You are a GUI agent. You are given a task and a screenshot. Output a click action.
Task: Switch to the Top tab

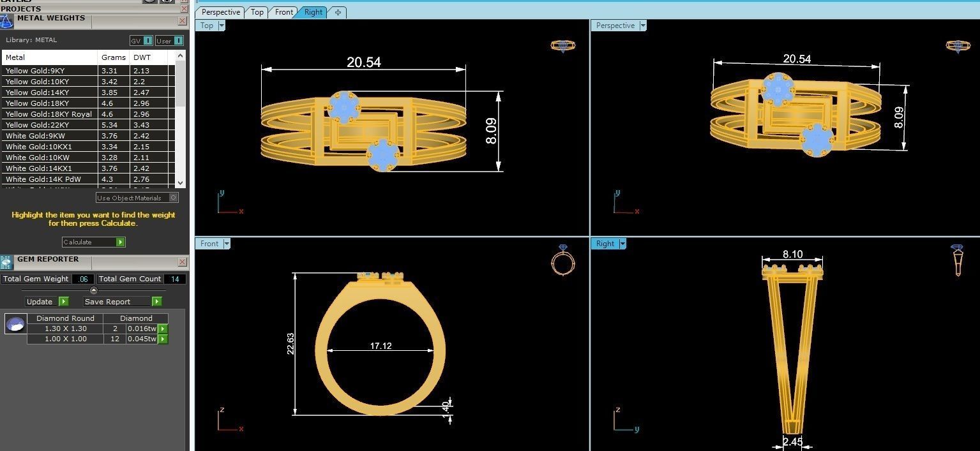257,12
